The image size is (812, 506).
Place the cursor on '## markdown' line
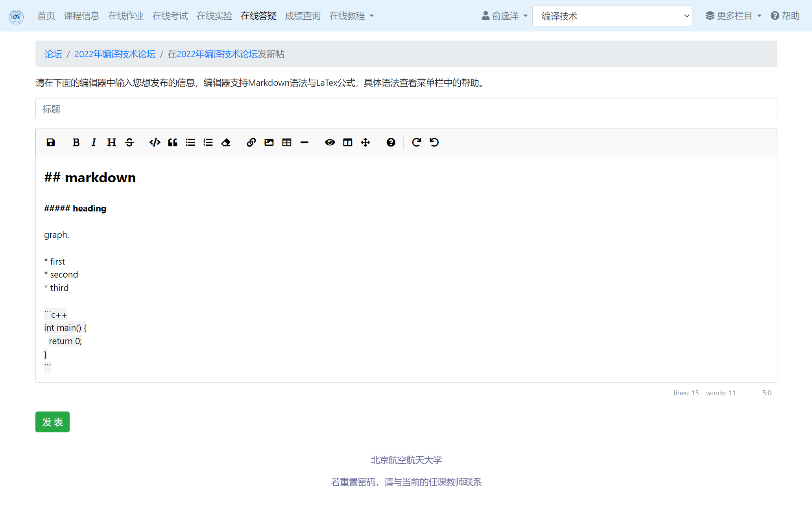tap(90, 178)
